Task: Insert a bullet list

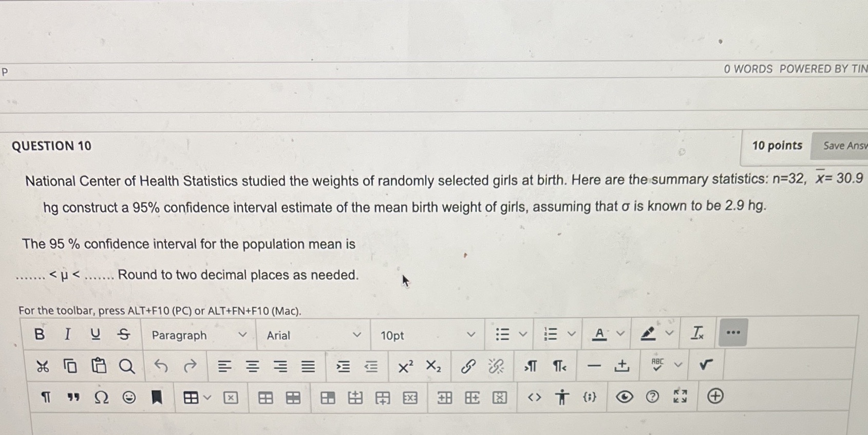Action: pyautogui.click(x=502, y=334)
